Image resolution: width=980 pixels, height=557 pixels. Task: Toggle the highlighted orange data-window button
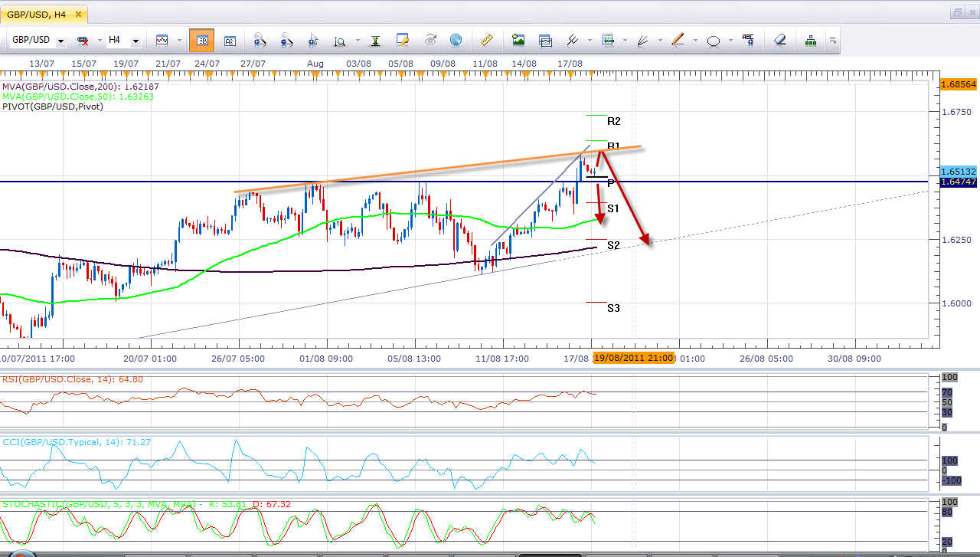click(x=201, y=40)
